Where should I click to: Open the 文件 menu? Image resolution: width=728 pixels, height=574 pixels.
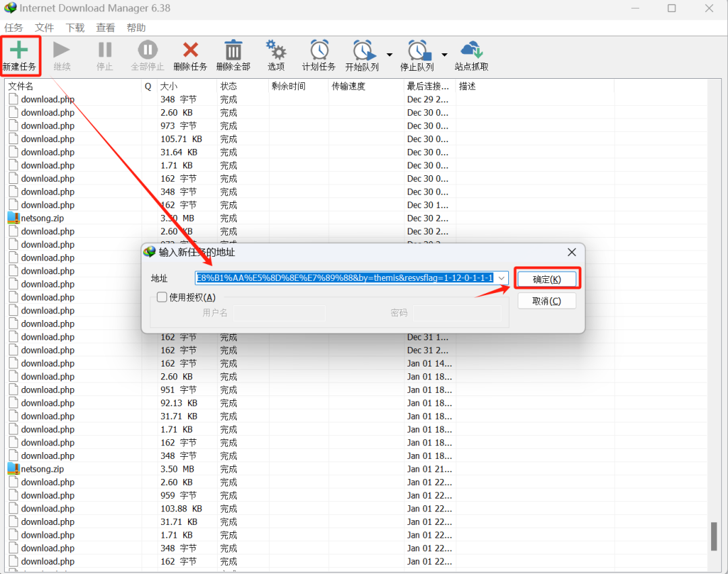[x=44, y=28]
